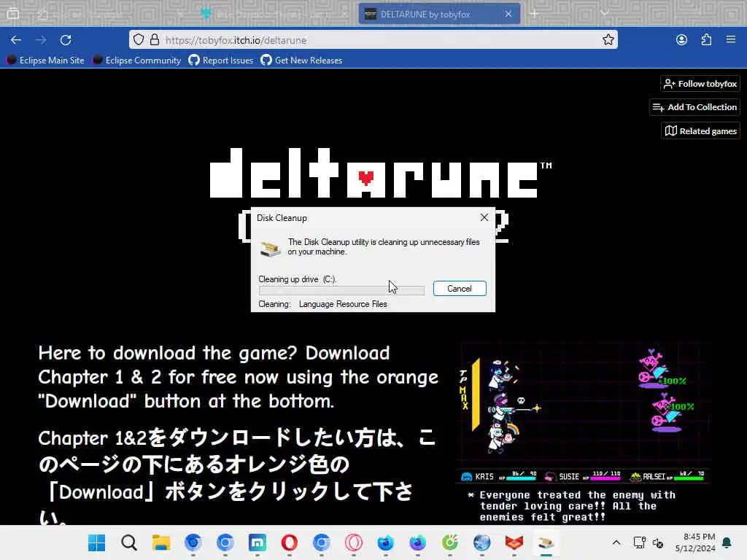Open Opera GX outlined icon on taskbar

[354, 542]
